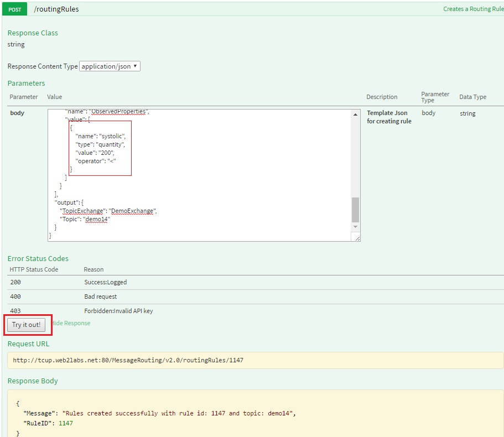Click the POST method badge
The image size is (504, 437).
tap(14, 9)
